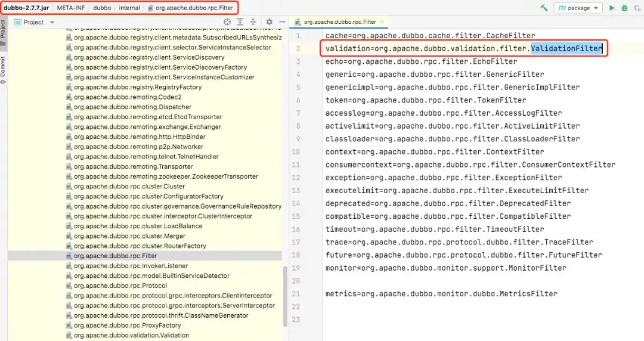Select org.apache.dubbo.registry.client.ServiceInstanceCustomizer file
Viewport: 644px width, 341px height.
165,77
